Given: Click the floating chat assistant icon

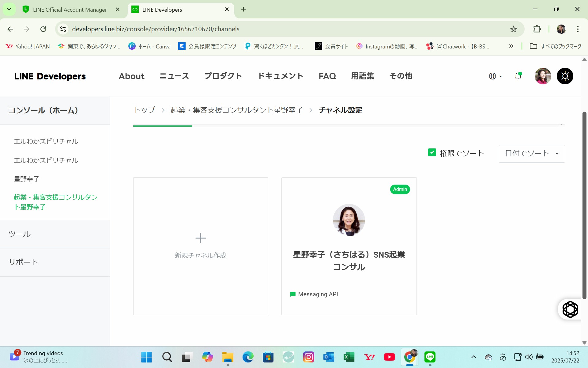Looking at the screenshot, I should [570, 309].
